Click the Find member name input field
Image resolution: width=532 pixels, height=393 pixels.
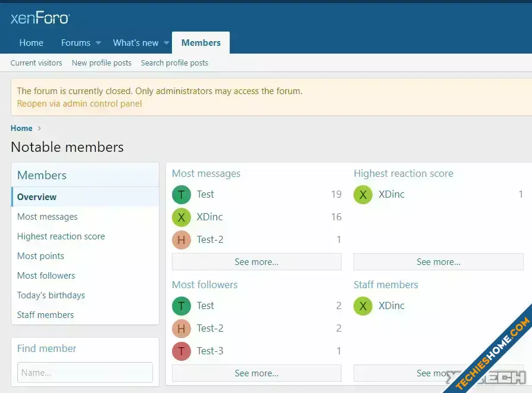pos(85,373)
